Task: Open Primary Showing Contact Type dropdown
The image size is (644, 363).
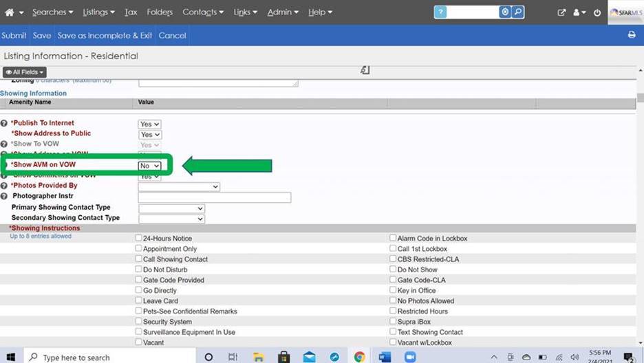Action: point(171,208)
